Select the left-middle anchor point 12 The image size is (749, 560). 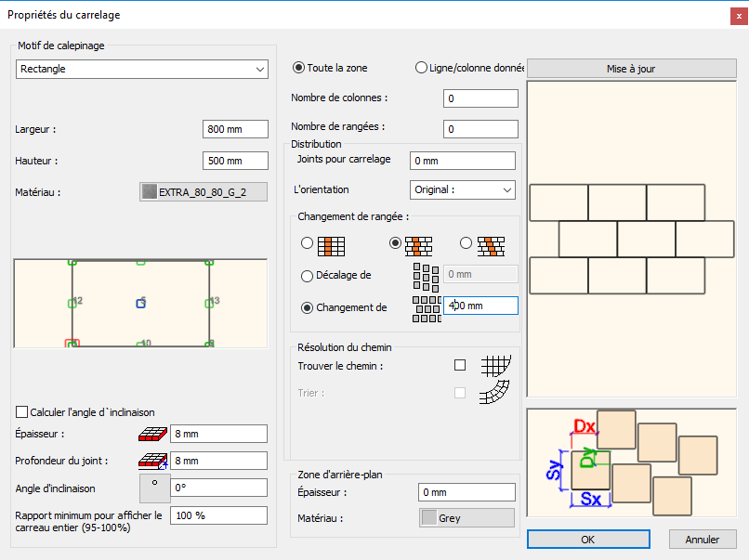72,303
